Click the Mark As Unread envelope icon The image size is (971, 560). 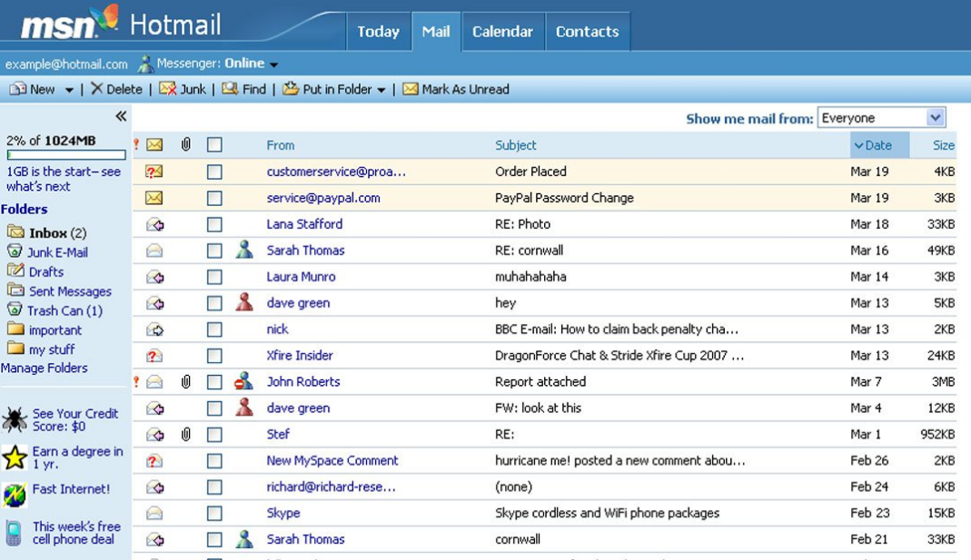[x=411, y=89]
